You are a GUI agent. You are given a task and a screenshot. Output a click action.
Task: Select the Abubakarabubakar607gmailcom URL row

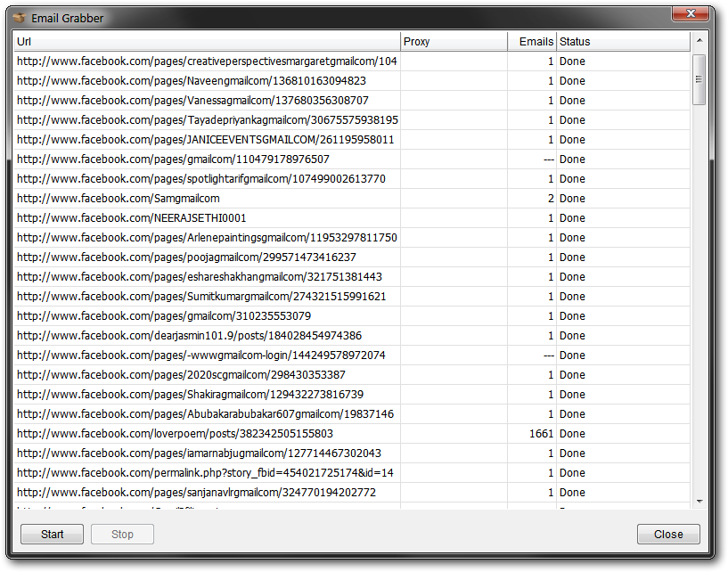point(352,413)
